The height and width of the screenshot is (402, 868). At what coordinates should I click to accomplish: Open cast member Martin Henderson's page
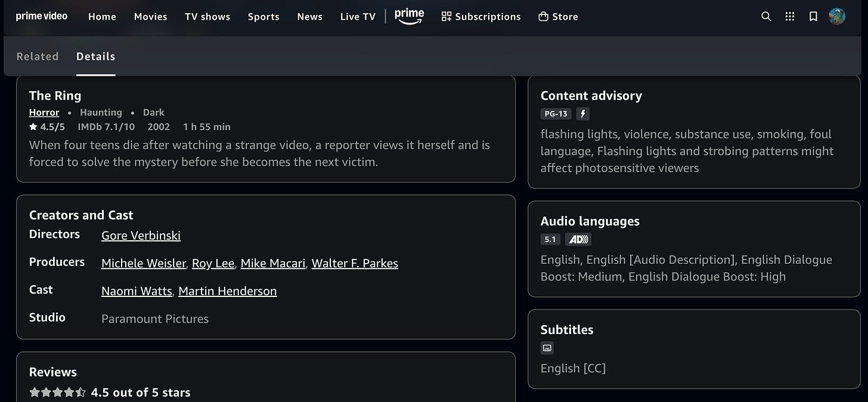(x=228, y=291)
